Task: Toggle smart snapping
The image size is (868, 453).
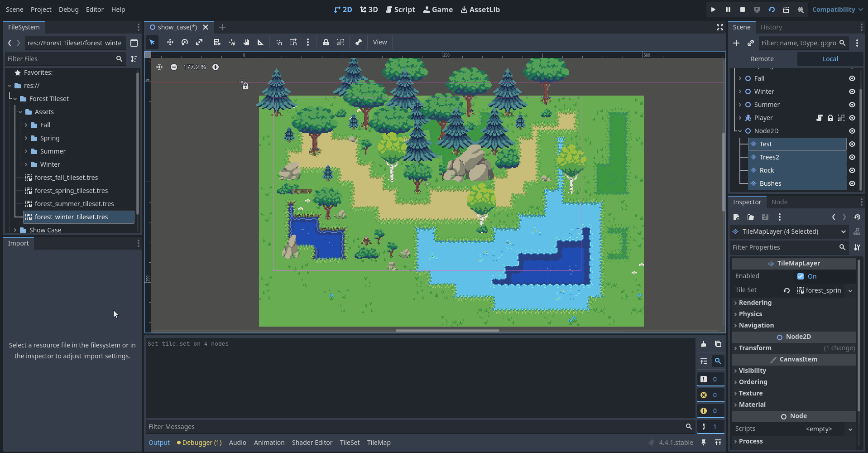Action: click(x=278, y=42)
